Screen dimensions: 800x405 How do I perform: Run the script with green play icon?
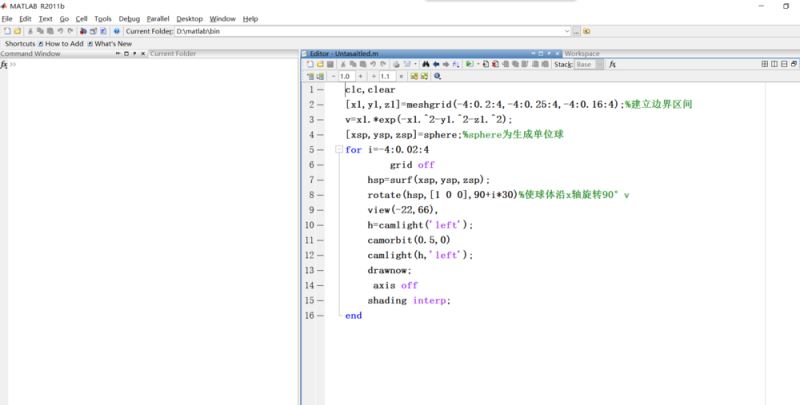point(469,64)
